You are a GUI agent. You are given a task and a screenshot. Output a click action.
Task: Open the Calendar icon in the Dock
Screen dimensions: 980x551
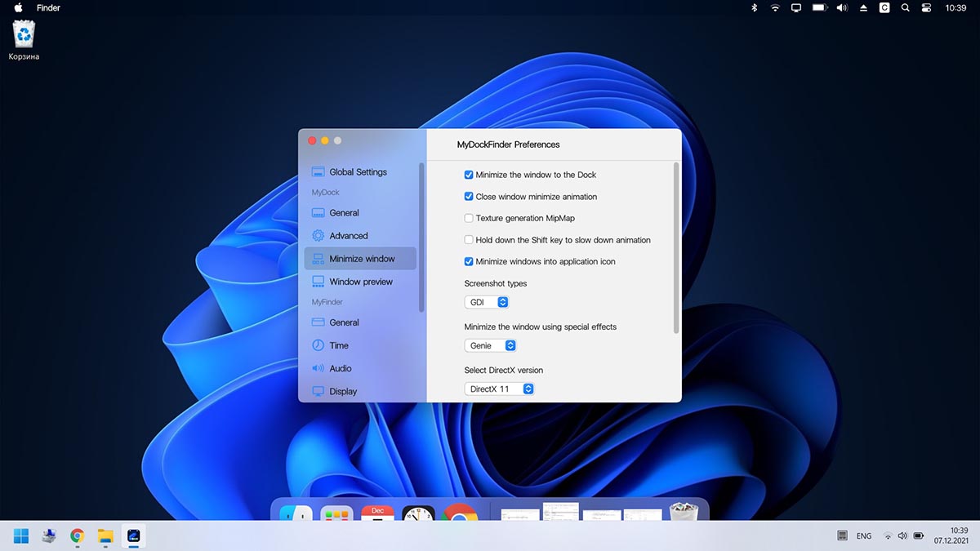(377, 515)
